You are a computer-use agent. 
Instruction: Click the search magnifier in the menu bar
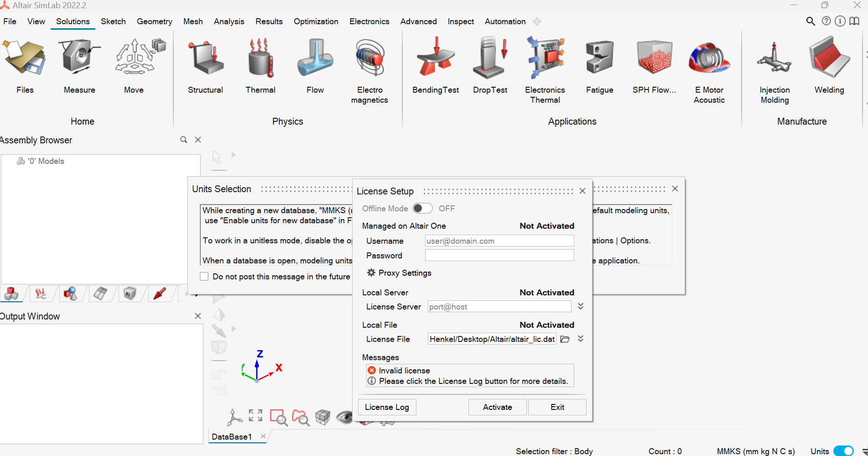811,21
